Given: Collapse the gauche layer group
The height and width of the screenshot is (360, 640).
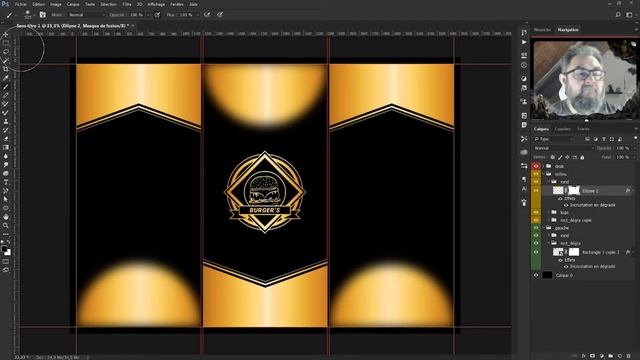Looking at the screenshot, I should [x=544, y=228].
